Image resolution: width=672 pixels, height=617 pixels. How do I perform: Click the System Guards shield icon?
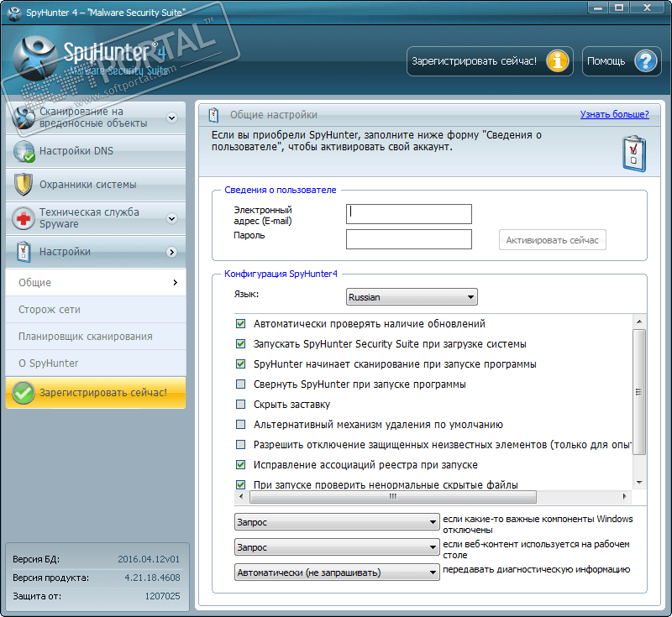point(24,185)
